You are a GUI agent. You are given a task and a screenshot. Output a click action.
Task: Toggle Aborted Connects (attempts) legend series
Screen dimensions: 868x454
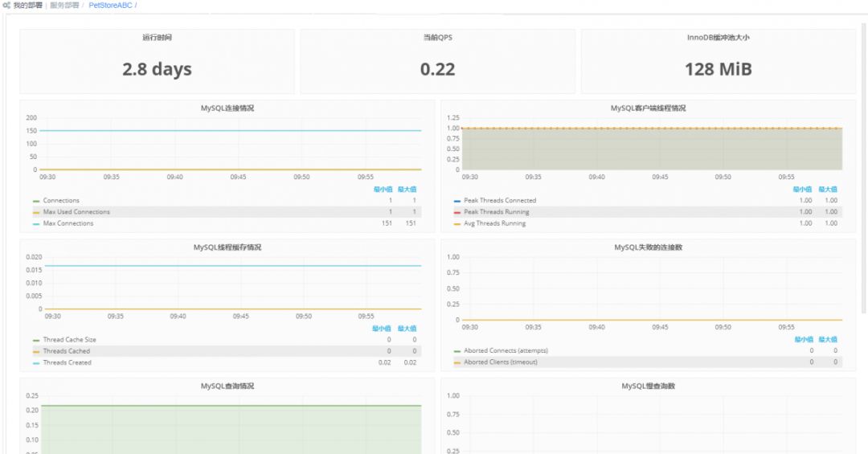click(x=506, y=350)
